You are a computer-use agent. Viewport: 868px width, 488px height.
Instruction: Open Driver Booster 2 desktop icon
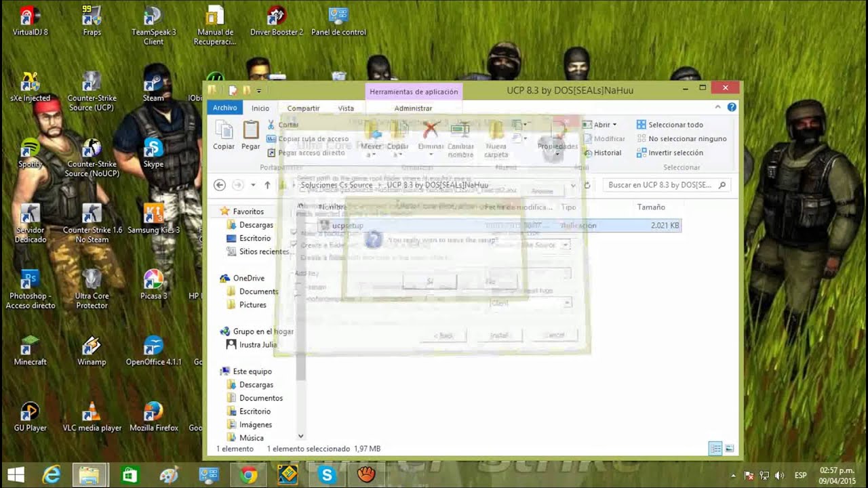(x=277, y=21)
